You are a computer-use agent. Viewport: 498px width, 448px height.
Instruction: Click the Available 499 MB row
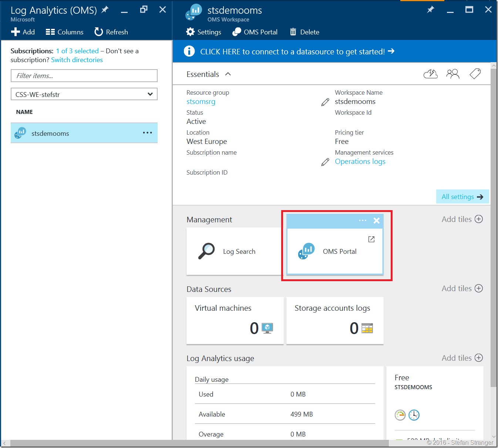pyautogui.click(x=285, y=414)
